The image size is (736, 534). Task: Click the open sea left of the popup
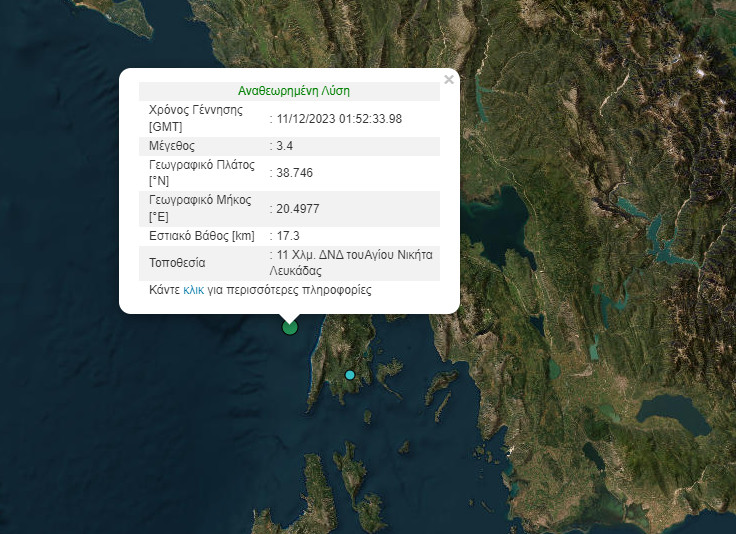(60, 200)
